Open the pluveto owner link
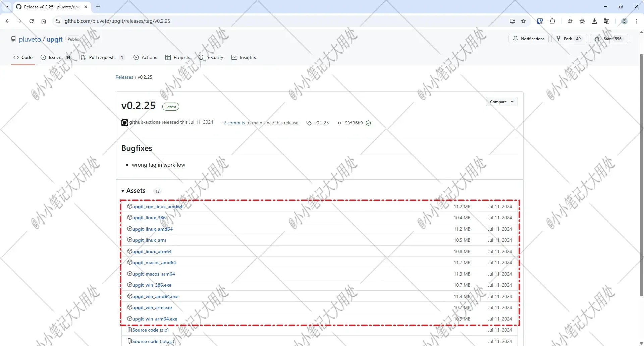The image size is (644, 346). pos(30,39)
